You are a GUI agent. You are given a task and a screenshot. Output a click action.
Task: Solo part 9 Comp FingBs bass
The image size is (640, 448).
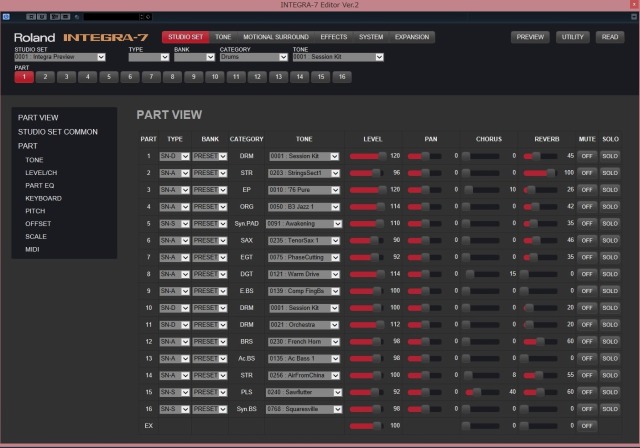click(x=610, y=291)
